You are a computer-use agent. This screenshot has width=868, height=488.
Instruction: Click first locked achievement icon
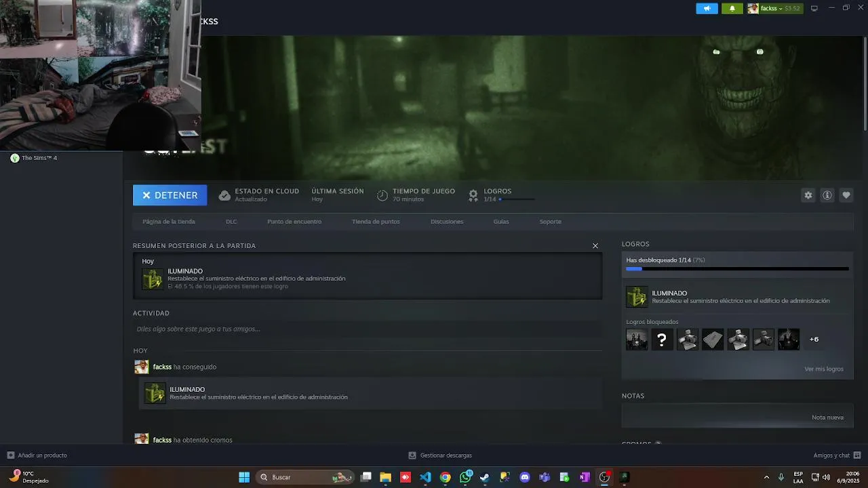pos(637,340)
